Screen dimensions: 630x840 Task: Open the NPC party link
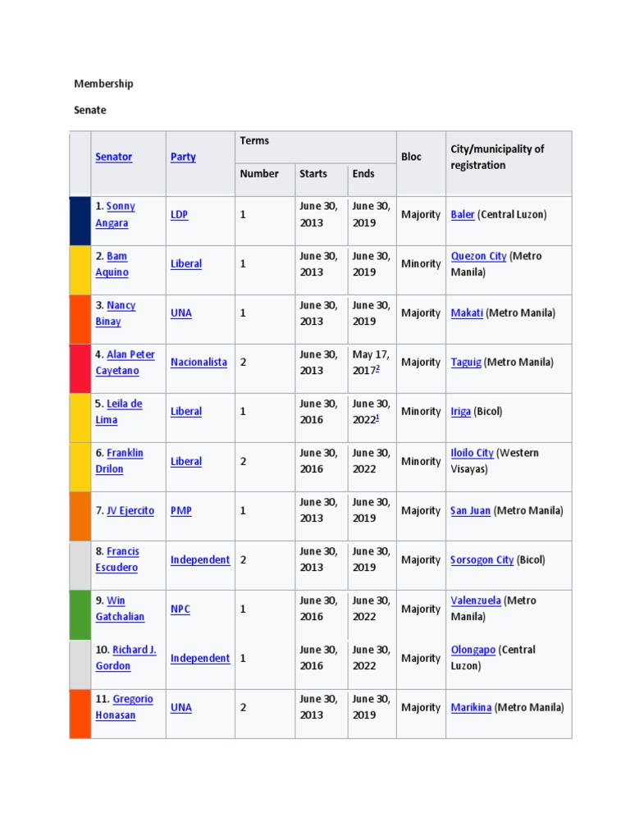pos(180,609)
